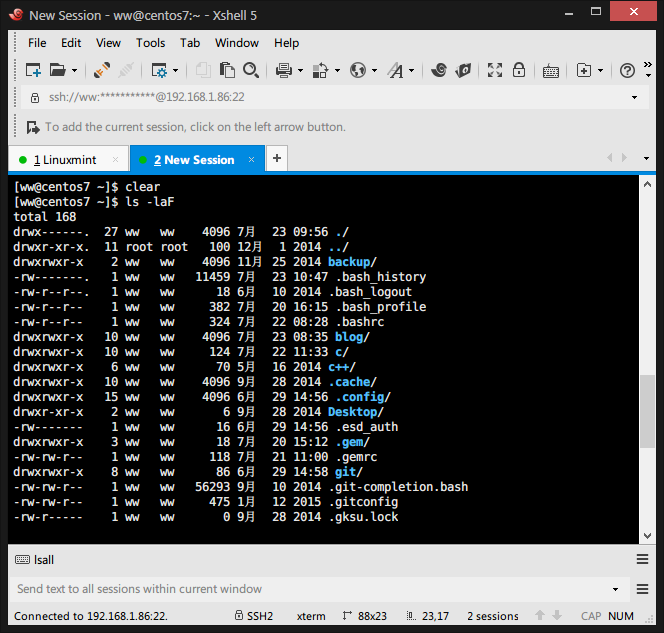664x633 pixels.
Task: Click the .git-completion.bash filename in terminal
Action: click(398, 487)
